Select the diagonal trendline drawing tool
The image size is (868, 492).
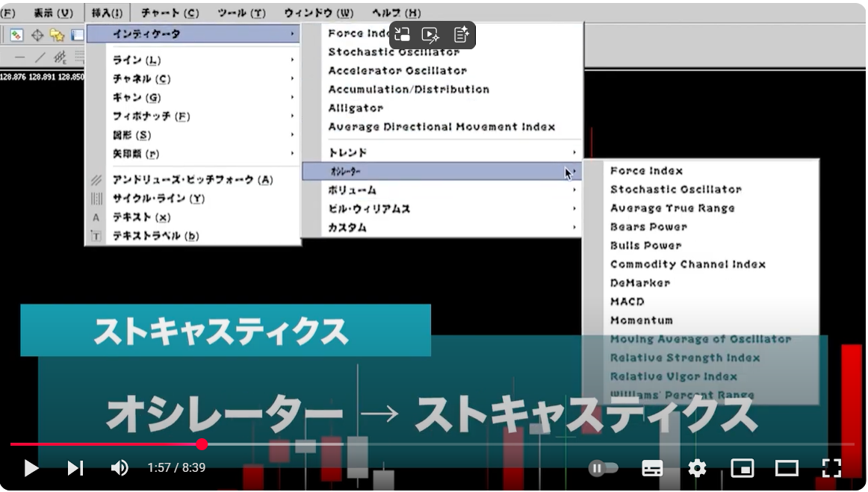40,57
